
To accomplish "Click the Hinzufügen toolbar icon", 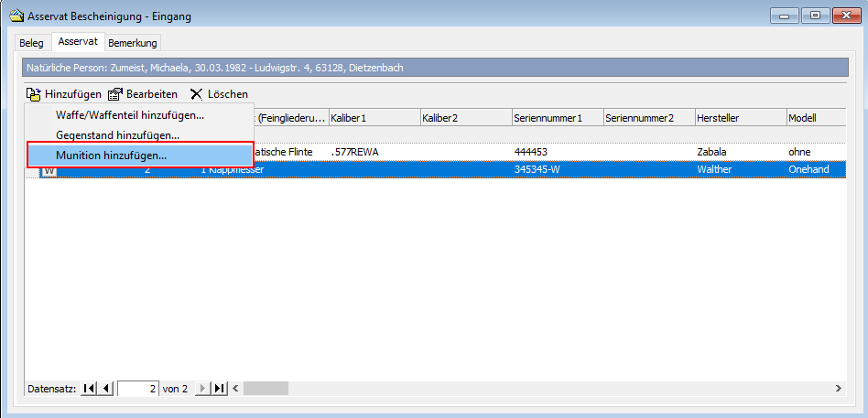I will coord(34,94).
